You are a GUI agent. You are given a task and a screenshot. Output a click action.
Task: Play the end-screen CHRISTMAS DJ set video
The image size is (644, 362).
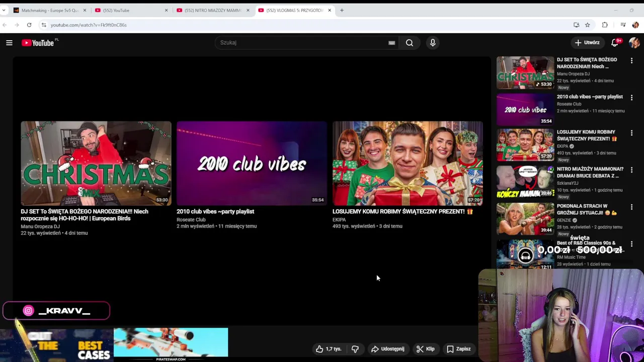[x=96, y=163]
